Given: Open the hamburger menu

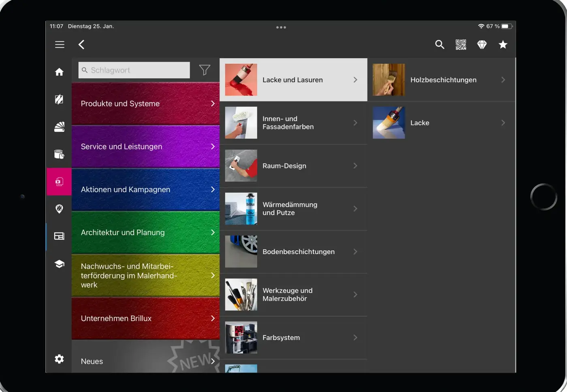Looking at the screenshot, I should (x=60, y=44).
